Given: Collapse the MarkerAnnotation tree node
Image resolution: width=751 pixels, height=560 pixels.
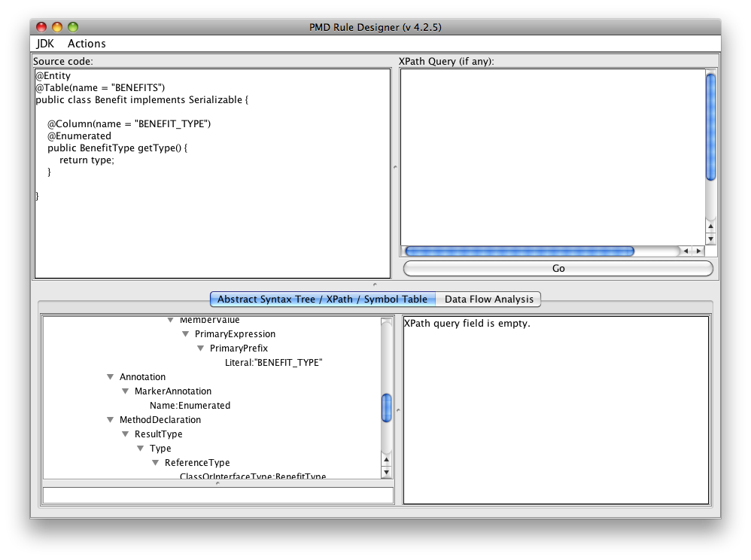Looking at the screenshot, I should [126, 391].
